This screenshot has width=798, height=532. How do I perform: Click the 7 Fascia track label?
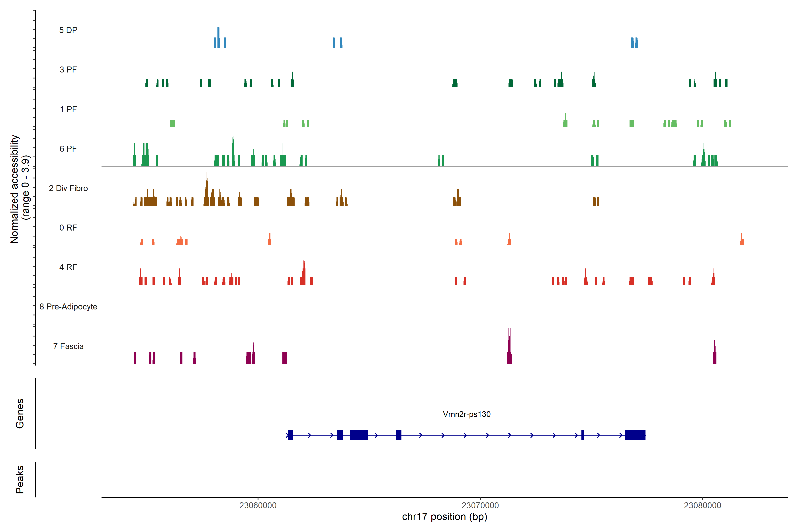click(x=68, y=346)
